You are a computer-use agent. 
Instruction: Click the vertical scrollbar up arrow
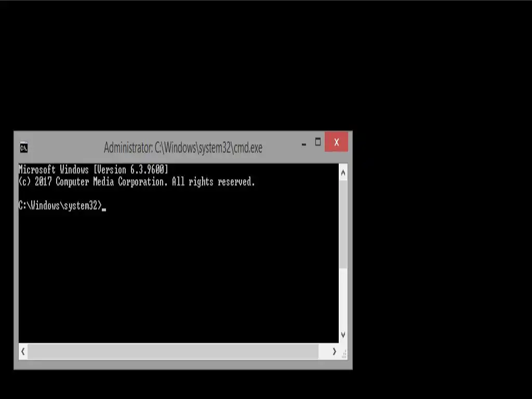tap(343, 173)
